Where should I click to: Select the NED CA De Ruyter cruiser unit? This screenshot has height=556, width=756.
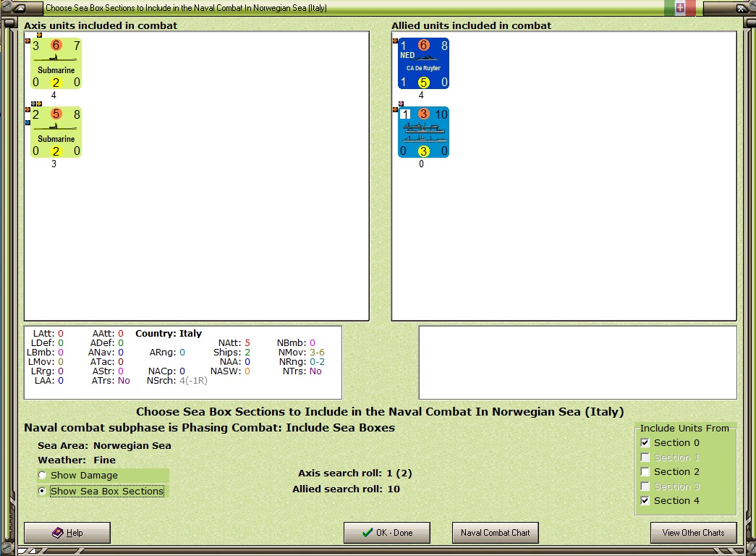coord(424,63)
